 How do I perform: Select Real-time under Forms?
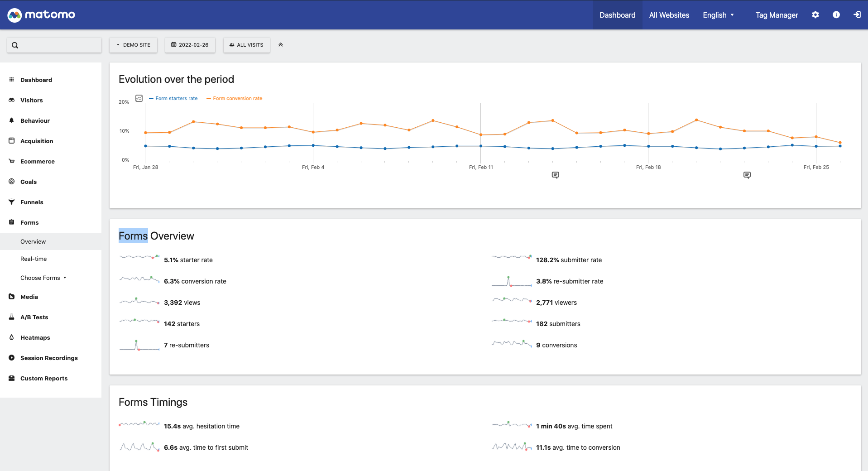34,259
